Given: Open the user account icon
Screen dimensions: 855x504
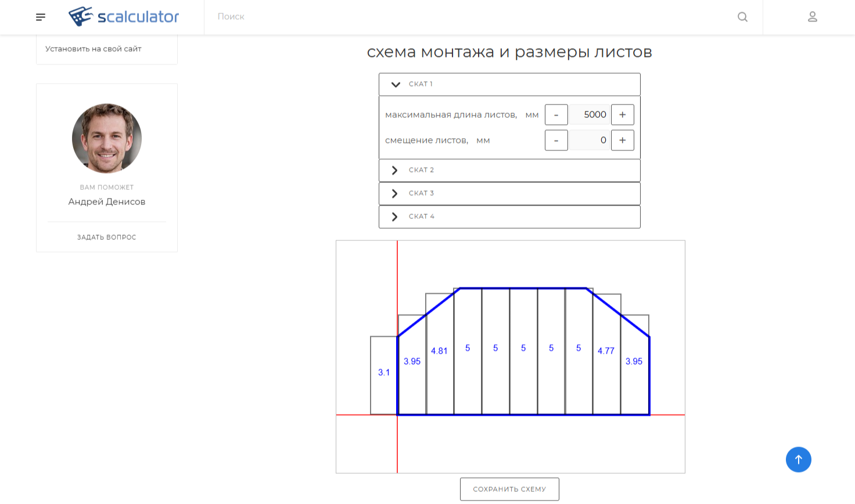Looking at the screenshot, I should coord(813,17).
